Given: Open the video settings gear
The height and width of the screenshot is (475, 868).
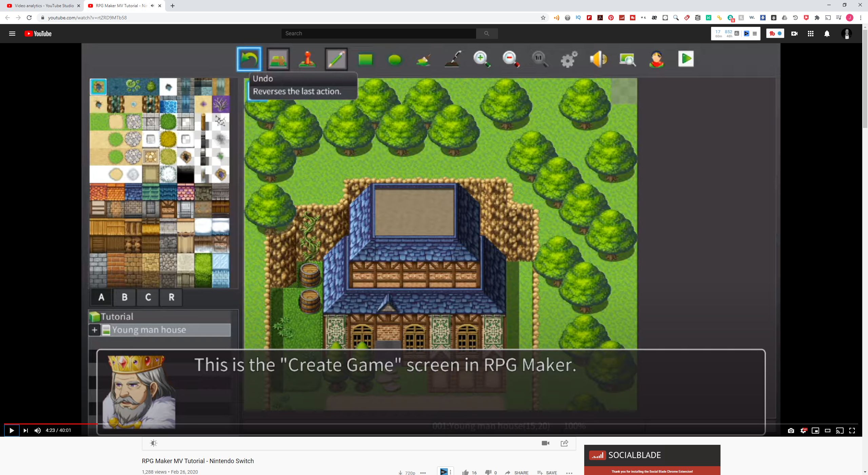Looking at the screenshot, I should pos(803,431).
